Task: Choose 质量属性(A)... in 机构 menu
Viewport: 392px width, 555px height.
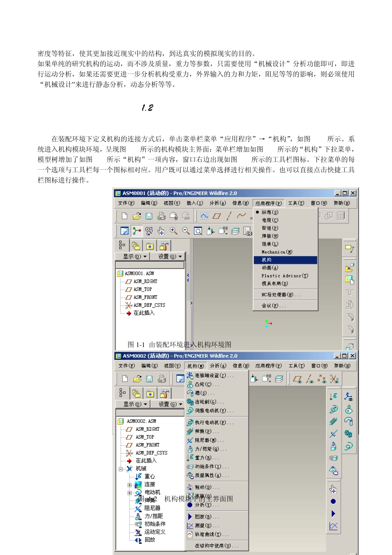Action: (217, 475)
